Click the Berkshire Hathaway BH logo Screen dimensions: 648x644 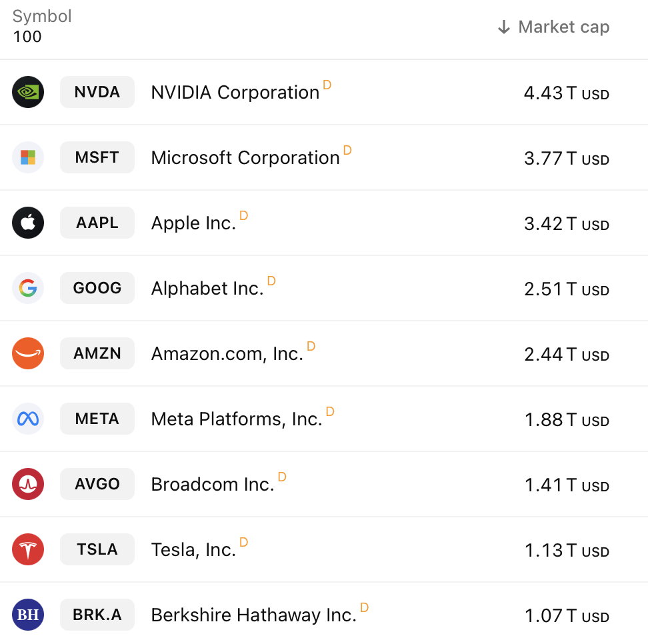[x=28, y=615]
